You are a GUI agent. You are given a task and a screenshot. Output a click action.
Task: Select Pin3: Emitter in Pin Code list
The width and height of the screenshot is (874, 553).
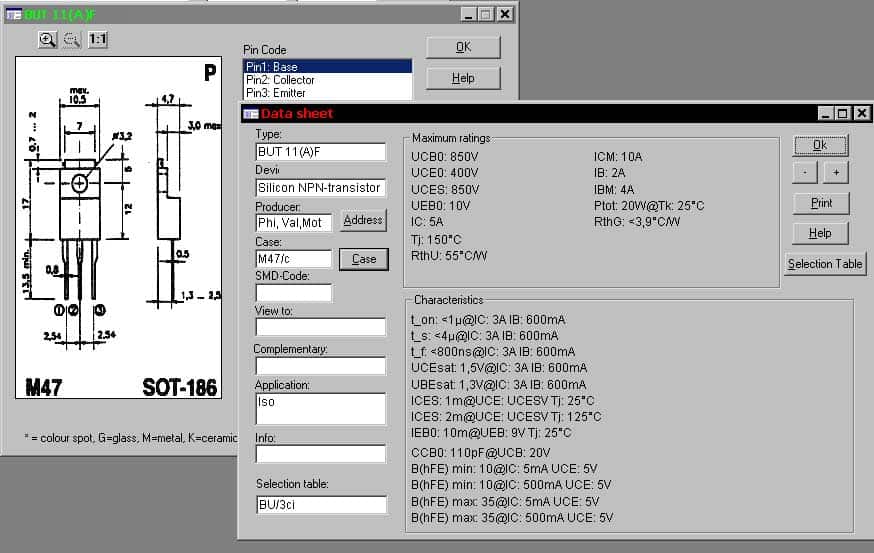pyautogui.click(x=328, y=93)
